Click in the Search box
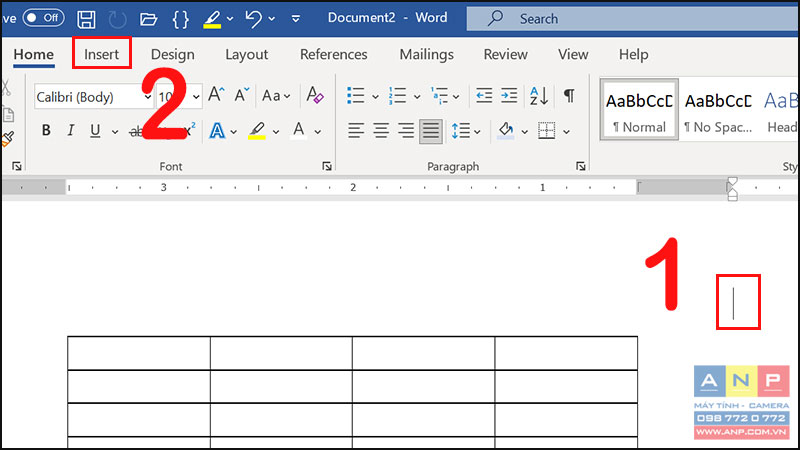 633,19
